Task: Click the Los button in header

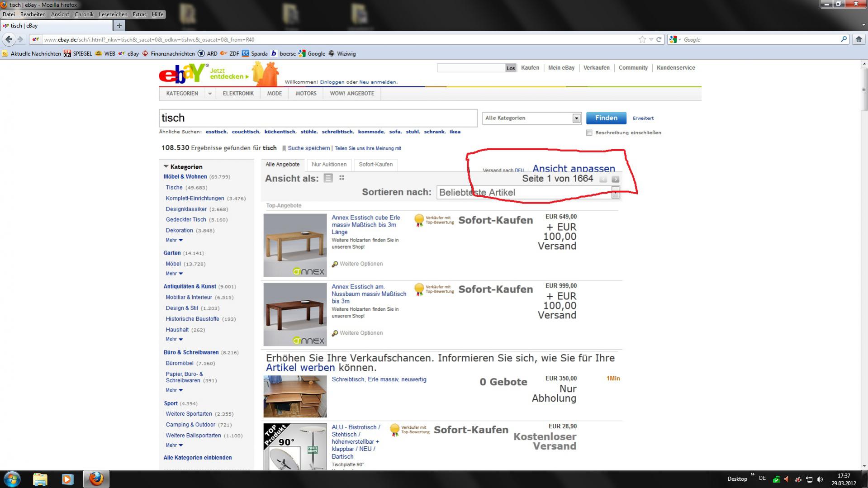Action: click(511, 68)
